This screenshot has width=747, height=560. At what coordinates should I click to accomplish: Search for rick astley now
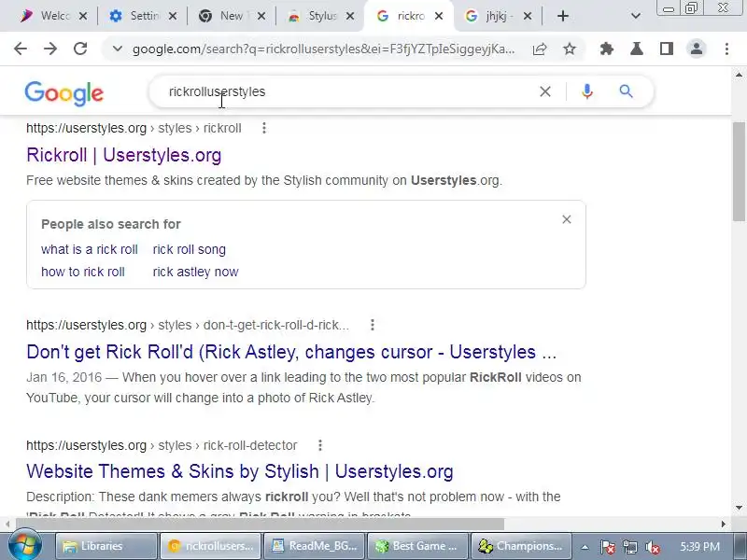(195, 272)
